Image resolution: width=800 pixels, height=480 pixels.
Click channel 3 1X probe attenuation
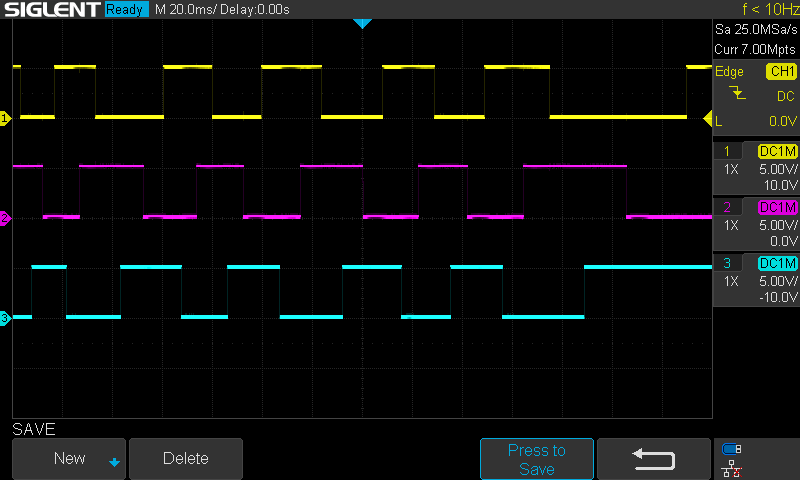(731, 281)
